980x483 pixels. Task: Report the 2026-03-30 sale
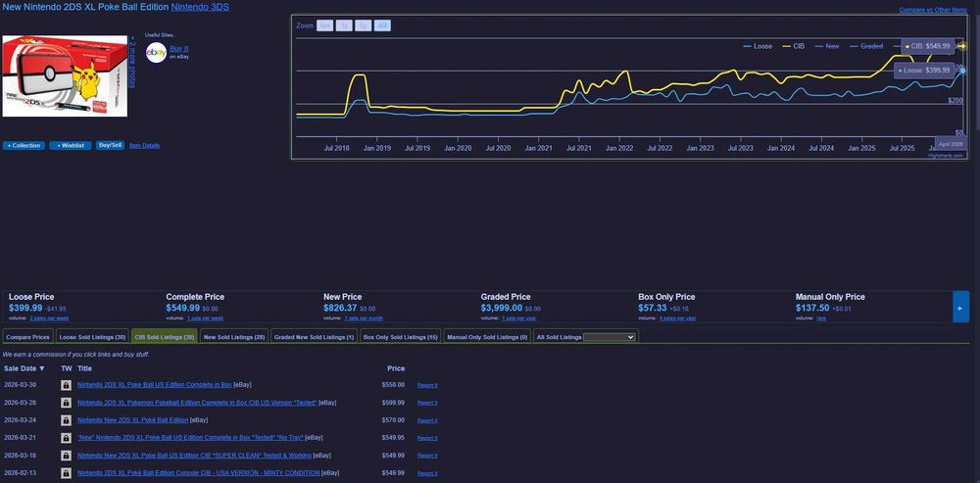[x=427, y=386]
